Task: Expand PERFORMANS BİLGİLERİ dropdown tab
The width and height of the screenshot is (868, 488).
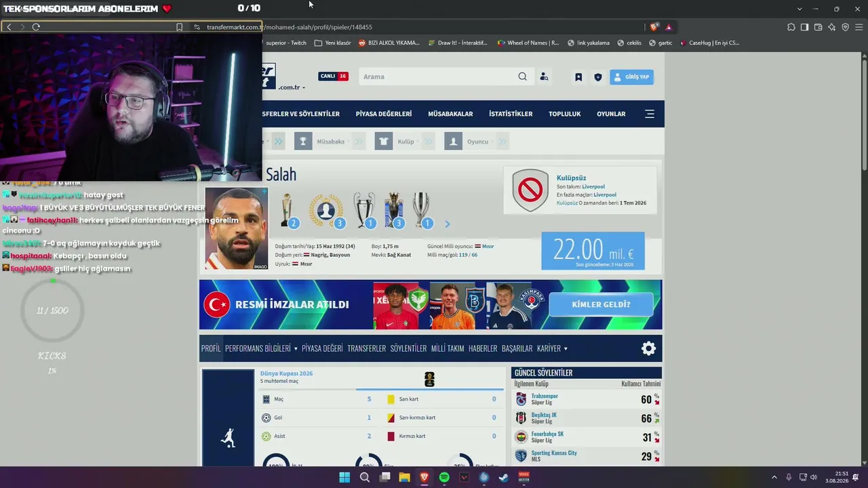Action: 261,348
